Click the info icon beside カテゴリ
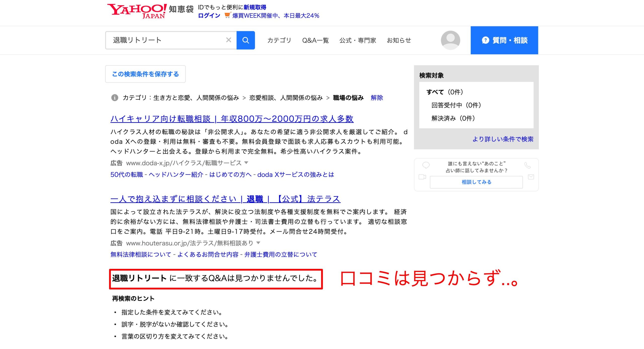The width and height of the screenshot is (644, 349). point(115,98)
